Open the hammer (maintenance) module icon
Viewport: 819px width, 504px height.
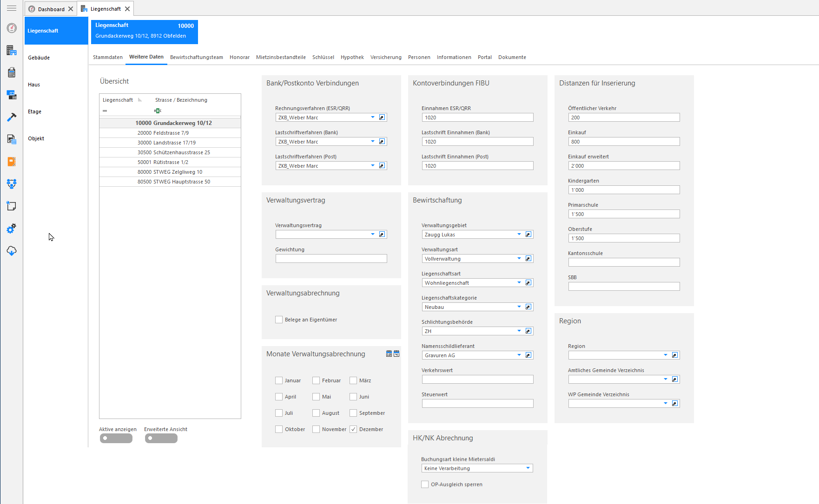point(12,117)
